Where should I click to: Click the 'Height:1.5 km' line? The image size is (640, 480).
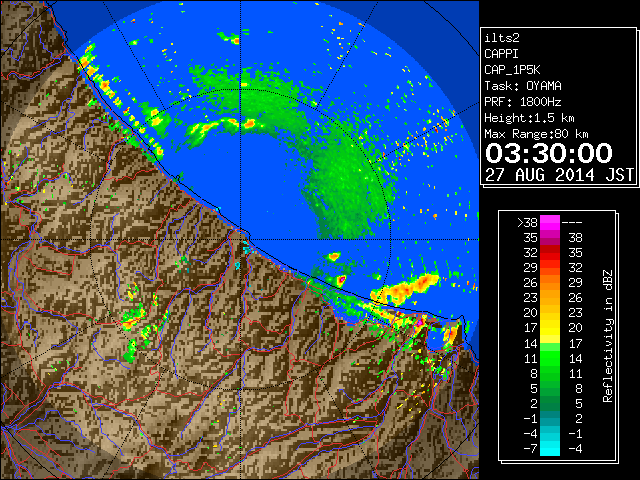(529, 118)
